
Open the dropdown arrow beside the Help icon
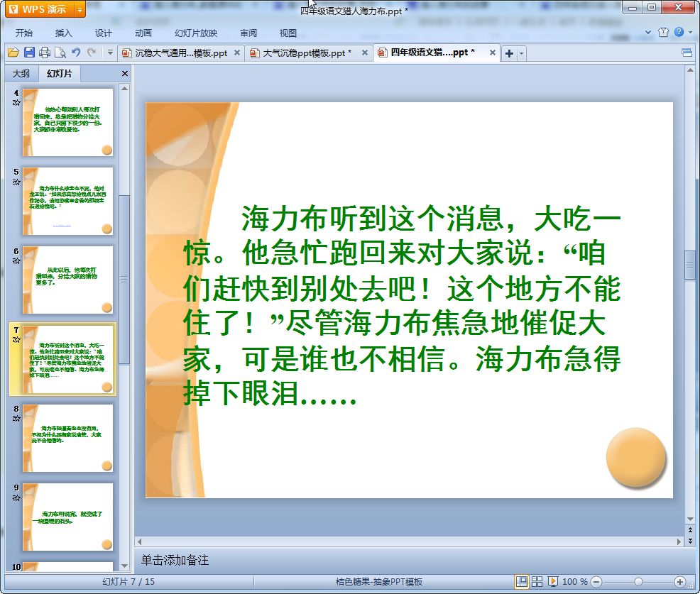690,32
